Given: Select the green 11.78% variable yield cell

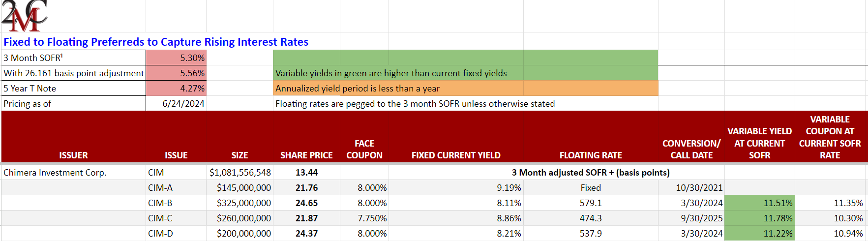Looking at the screenshot, I should click(x=759, y=218).
